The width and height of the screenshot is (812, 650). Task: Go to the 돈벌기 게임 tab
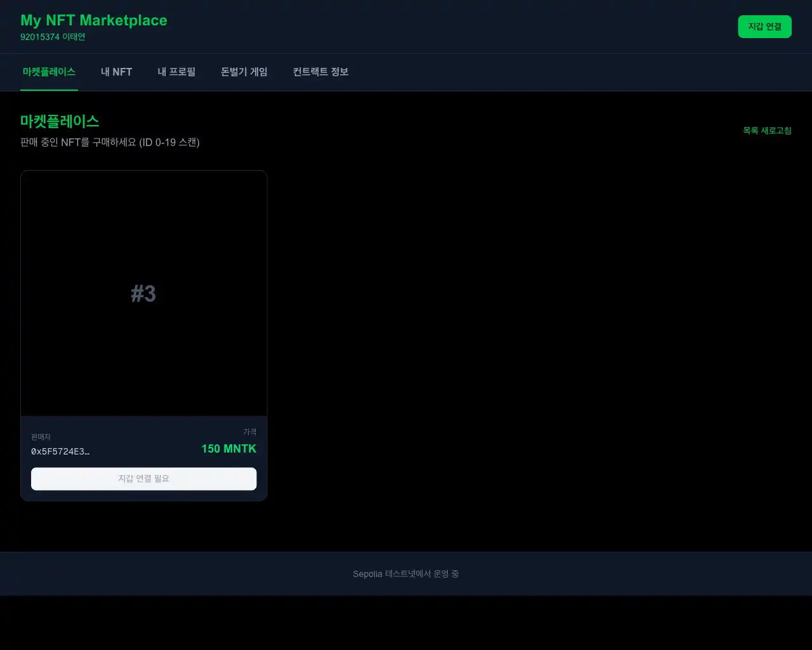244,72
